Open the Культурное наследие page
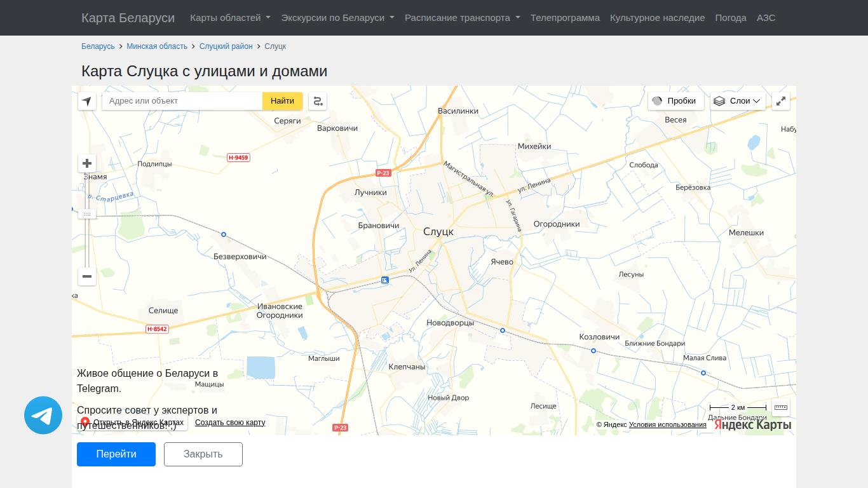868x488 pixels. 657,18
